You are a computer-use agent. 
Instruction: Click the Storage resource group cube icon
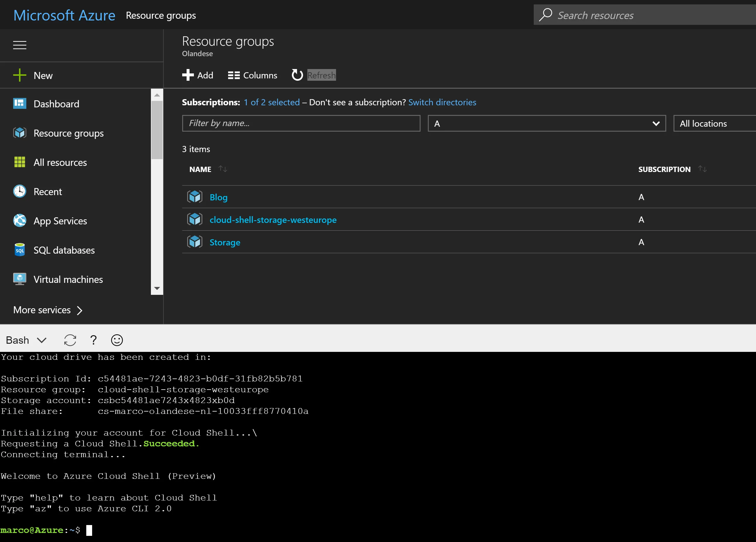click(195, 242)
